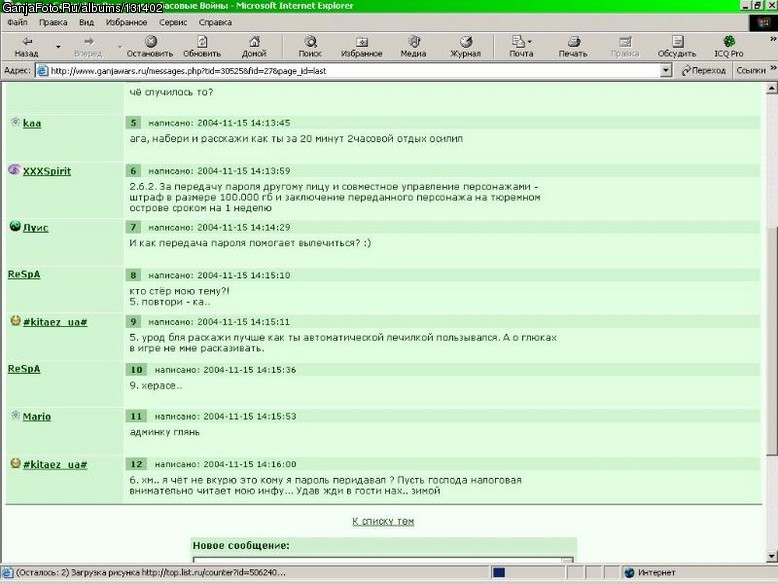Click message number 11 badge
This screenshot has width=778, height=584.
coord(136,416)
